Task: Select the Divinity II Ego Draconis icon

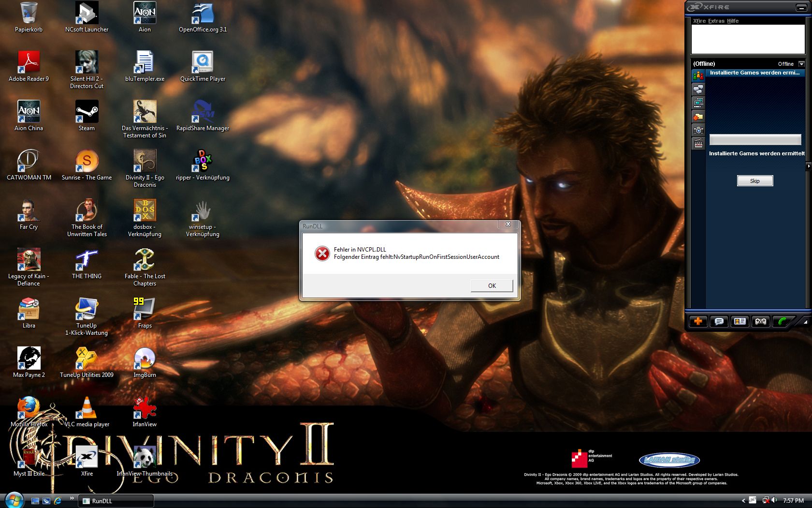Action: click(145, 169)
